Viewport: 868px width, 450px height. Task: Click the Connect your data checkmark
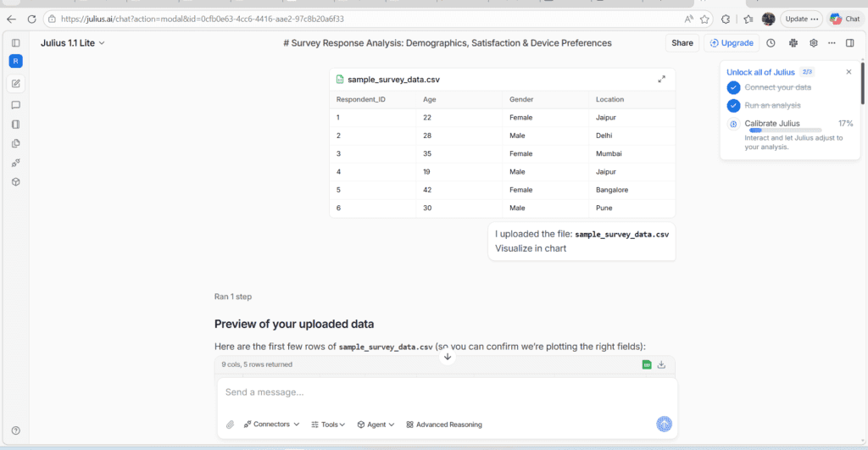(733, 87)
